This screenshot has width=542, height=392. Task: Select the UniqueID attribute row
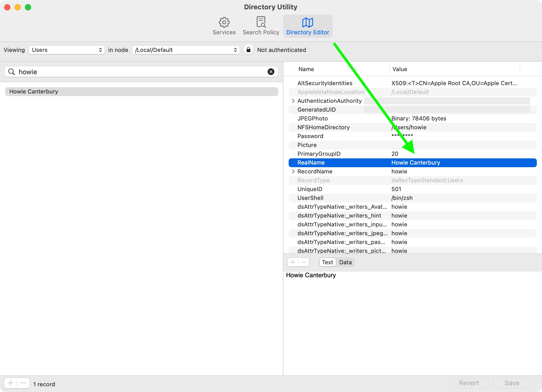(x=413, y=189)
